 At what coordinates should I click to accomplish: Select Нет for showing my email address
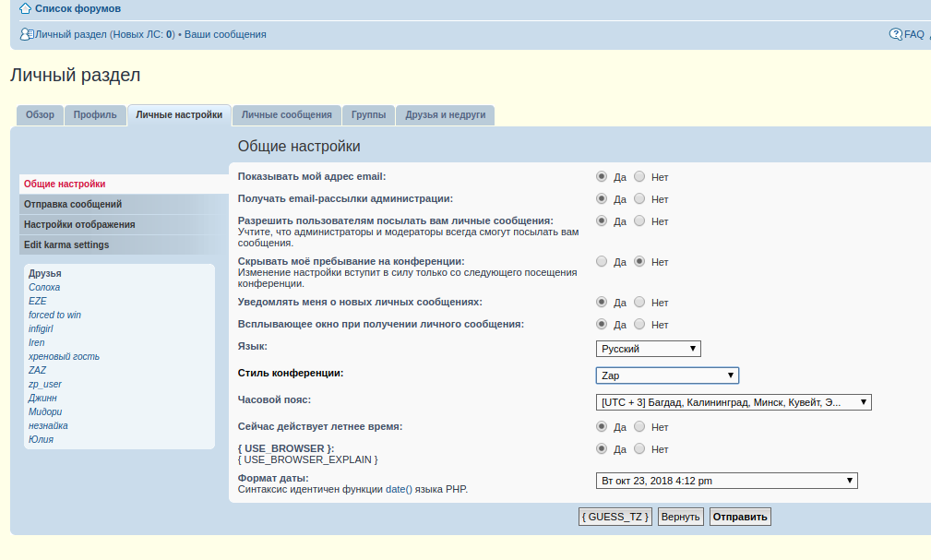(639, 176)
